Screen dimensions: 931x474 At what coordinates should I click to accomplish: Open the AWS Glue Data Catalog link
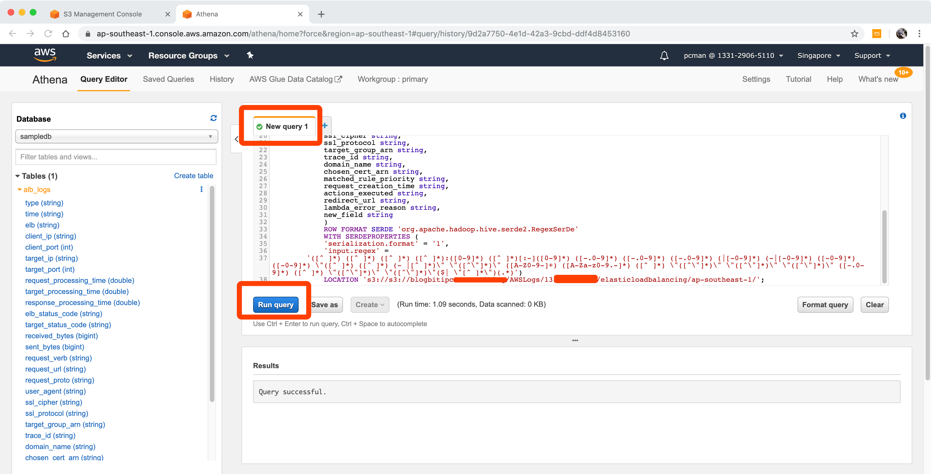tap(296, 79)
